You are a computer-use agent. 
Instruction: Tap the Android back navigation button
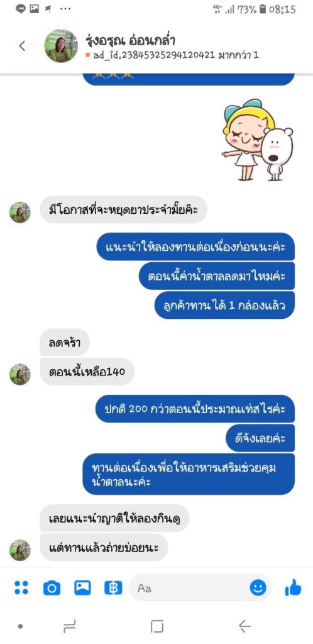[x=244, y=626]
